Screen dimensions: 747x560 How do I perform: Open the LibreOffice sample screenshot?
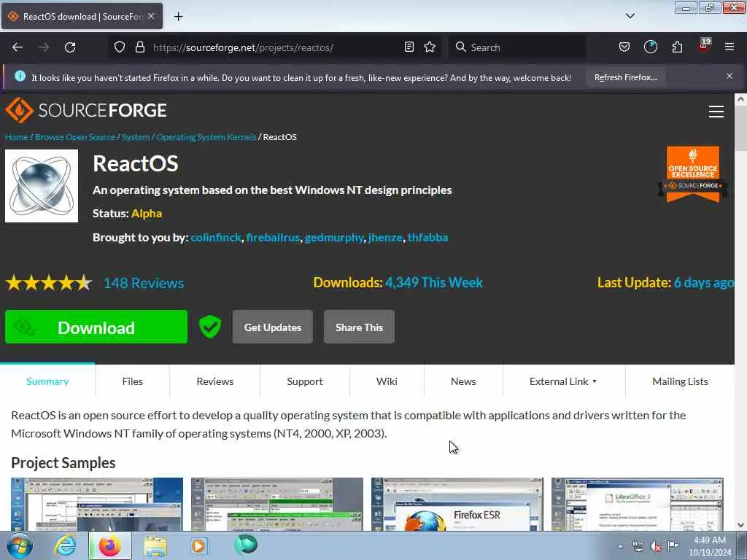(x=637, y=504)
